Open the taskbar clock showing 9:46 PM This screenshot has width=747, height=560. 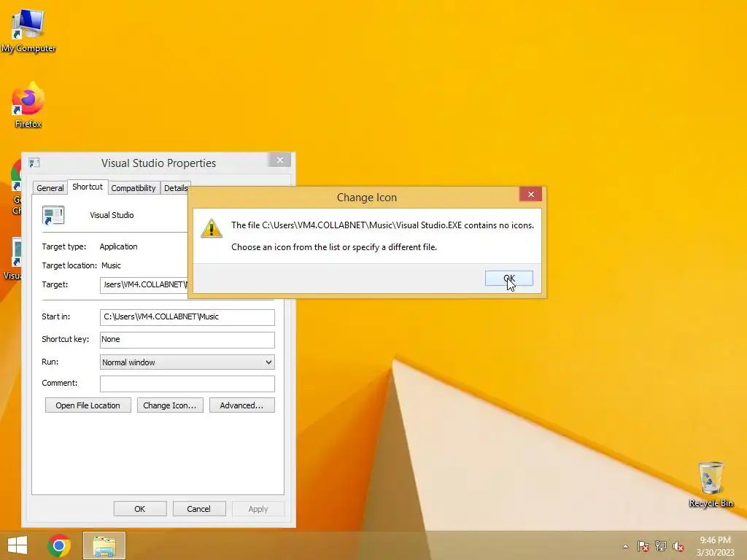[x=715, y=546]
